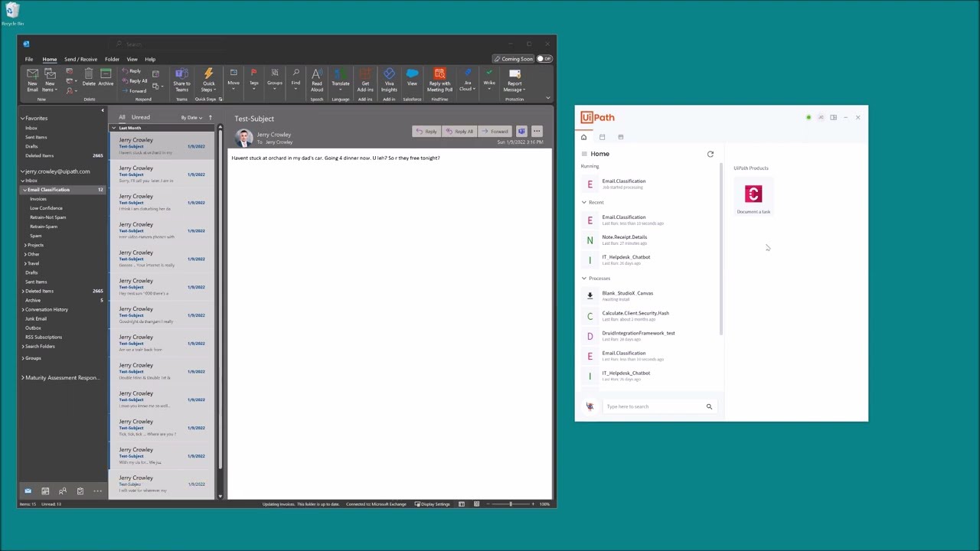This screenshot has width=980, height=551.
Task: Open the People icon in Outlook navigation bar
Action: [63, 491]
